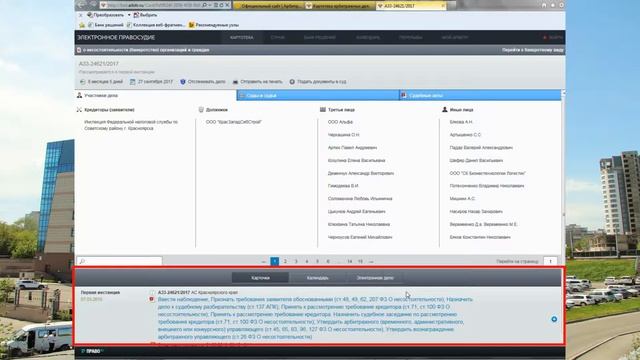The height and width of the screenshot is (360, 640).
Task: Open the blue ruling text 'Ввести наблюдение...'
Action: click(315, 318)
